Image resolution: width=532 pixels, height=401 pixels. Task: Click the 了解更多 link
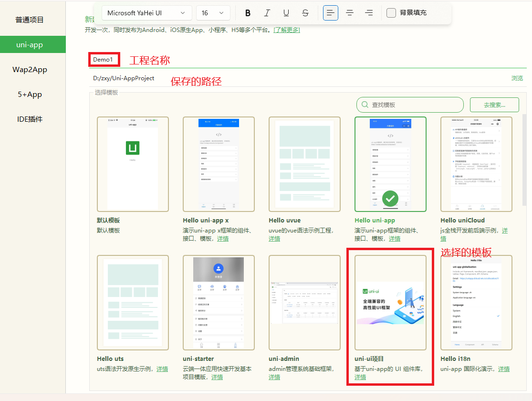(x=287, y=30)
